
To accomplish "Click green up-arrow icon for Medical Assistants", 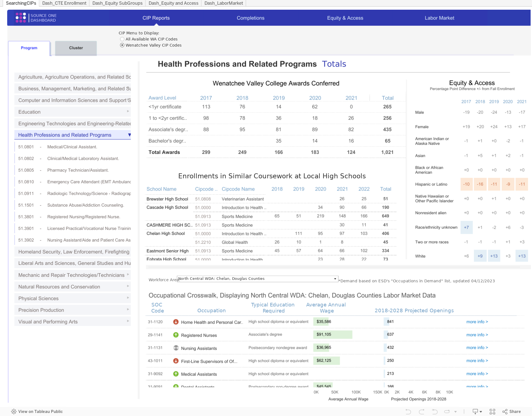I will (176, 374).
